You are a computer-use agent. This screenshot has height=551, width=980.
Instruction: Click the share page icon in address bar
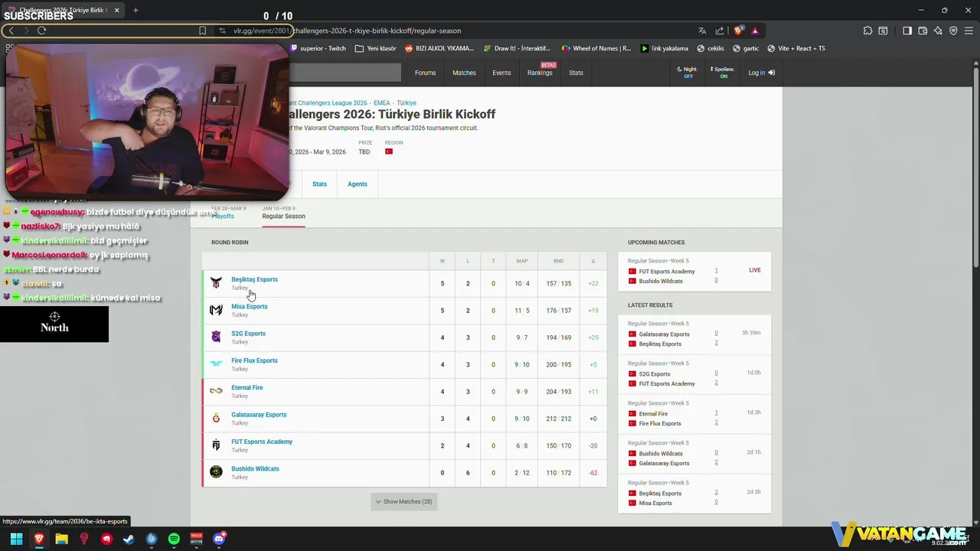coord(720,31)
